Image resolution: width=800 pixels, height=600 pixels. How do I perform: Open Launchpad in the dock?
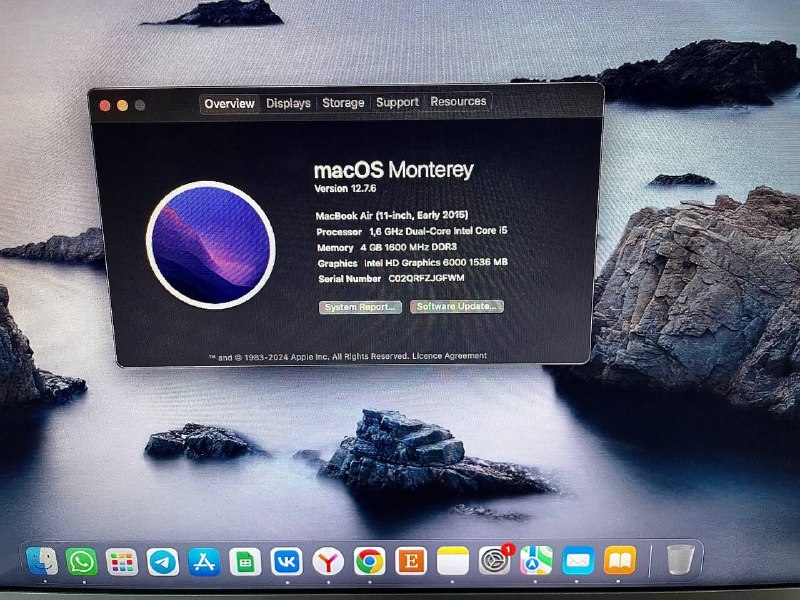(122, 562)
